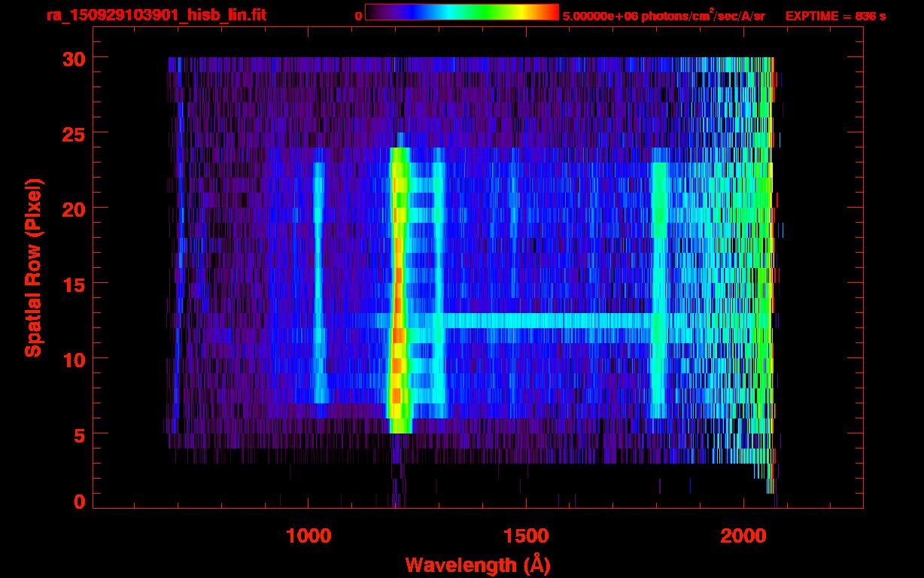The image size is (924, 578).
Task: Click the horizontal cyan streak at row 12
Action: tap(547, 321)
